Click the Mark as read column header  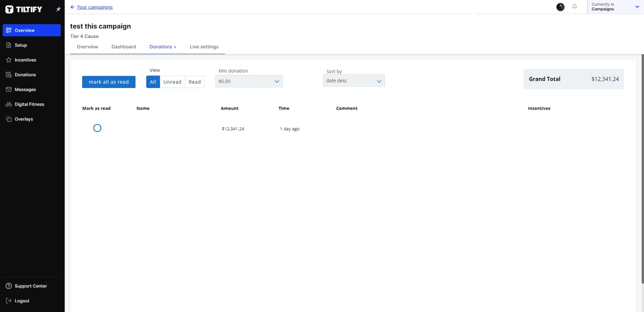(x=96, y=108)
